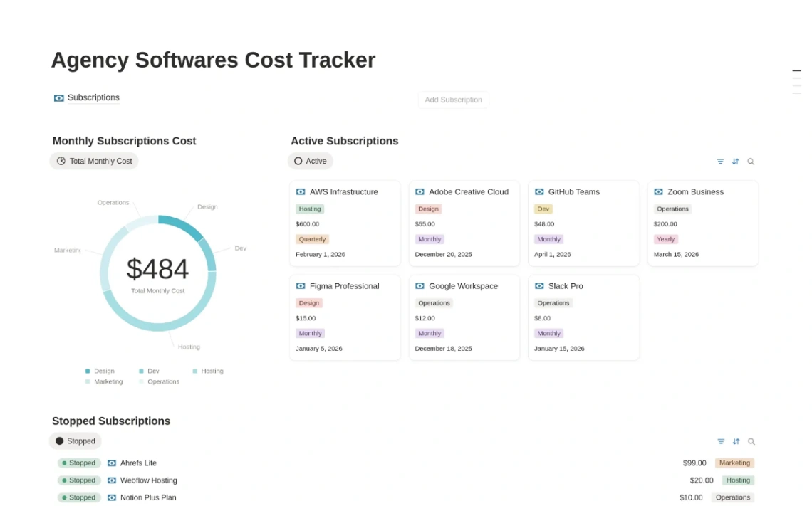
Task: Click the Zoom Business card icon
Action: pyautogui.click(x=659, y=192)
